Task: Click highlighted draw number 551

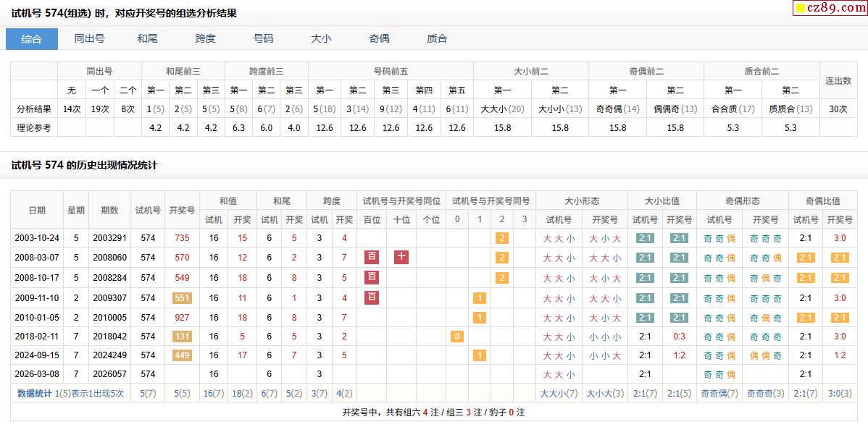Action: point(182,297)
